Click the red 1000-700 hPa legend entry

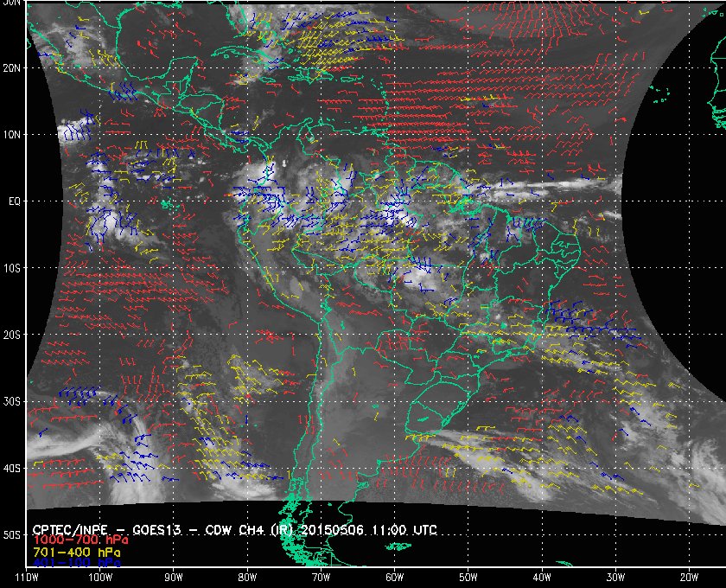(x=80, y=540)
